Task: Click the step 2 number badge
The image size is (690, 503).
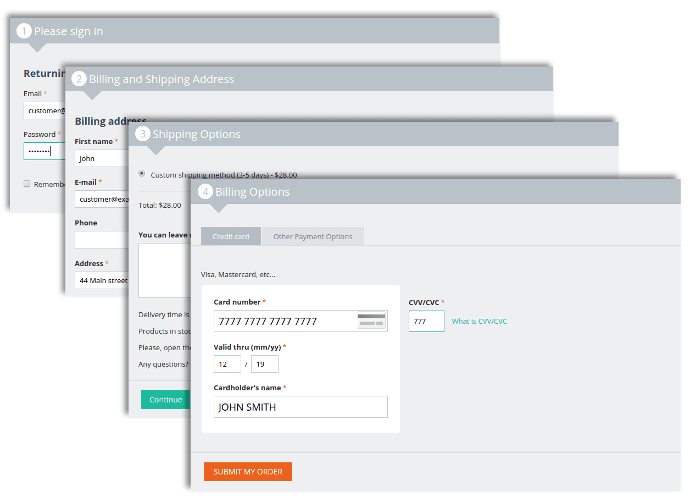Action: click(x=80, y=79)
